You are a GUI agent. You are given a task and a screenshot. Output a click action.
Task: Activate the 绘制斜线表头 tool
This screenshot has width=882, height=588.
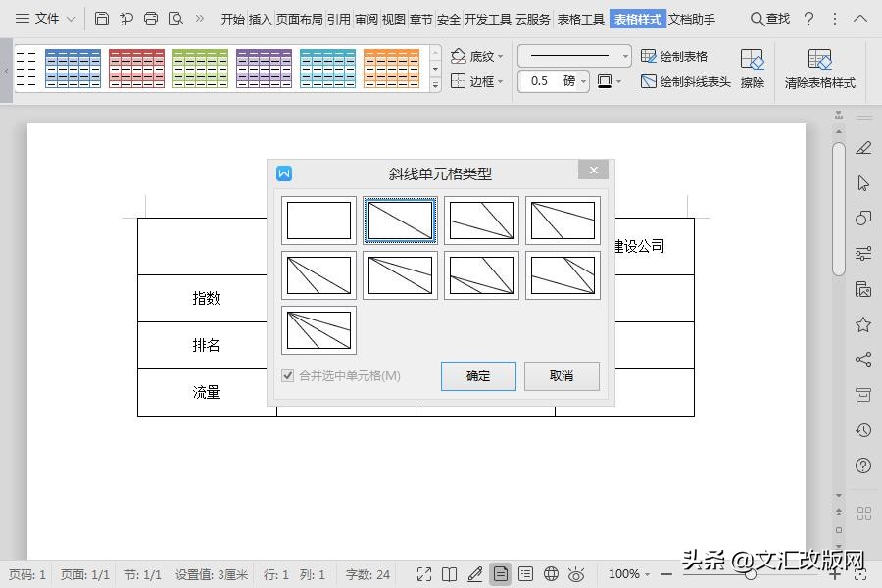coord(693,81)
